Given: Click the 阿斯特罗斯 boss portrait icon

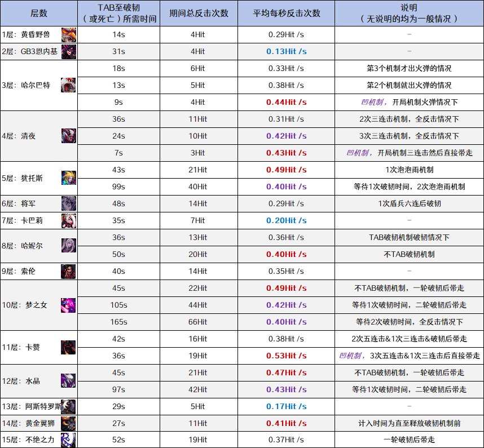Looking at the screenshot, I should [x=69, y=406].
